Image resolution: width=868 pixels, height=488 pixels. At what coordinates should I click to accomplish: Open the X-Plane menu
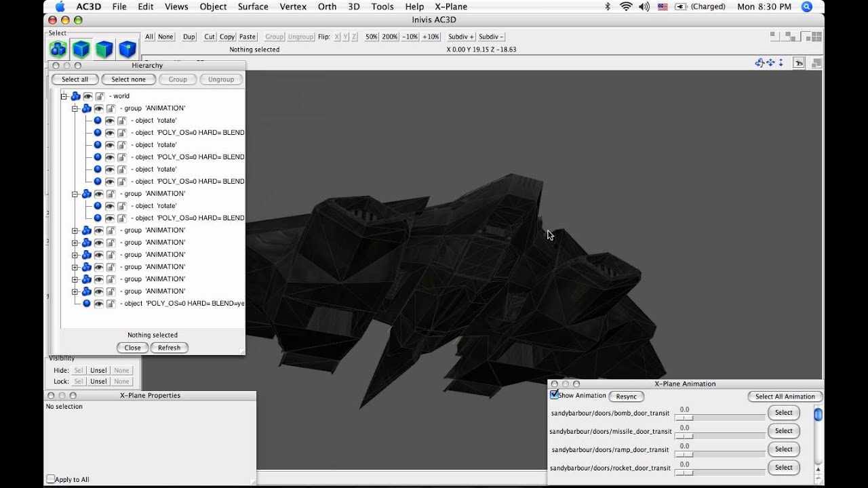coord(451,7)
